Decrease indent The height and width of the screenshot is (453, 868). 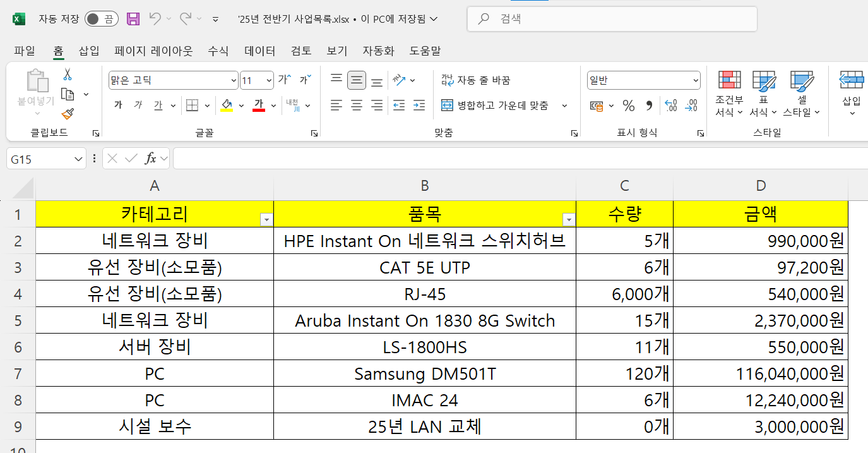pyautogui.click(x=398, y=106)
